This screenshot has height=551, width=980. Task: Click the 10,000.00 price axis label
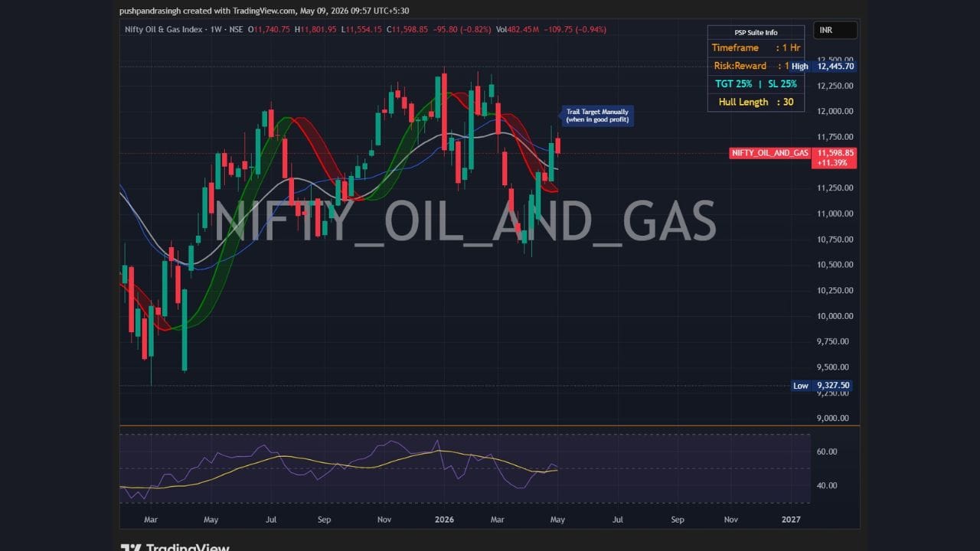(x=835, y=316)
